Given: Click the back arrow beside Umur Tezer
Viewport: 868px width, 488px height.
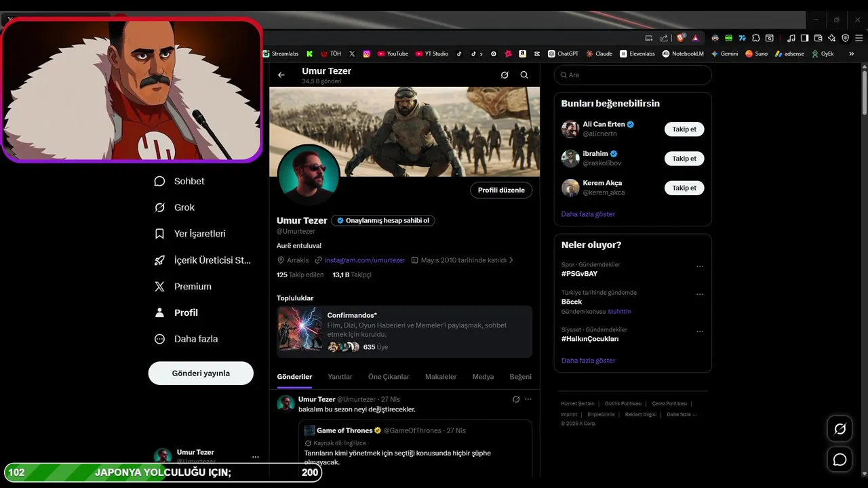Looking at the screenshot, I should (281, 75).
